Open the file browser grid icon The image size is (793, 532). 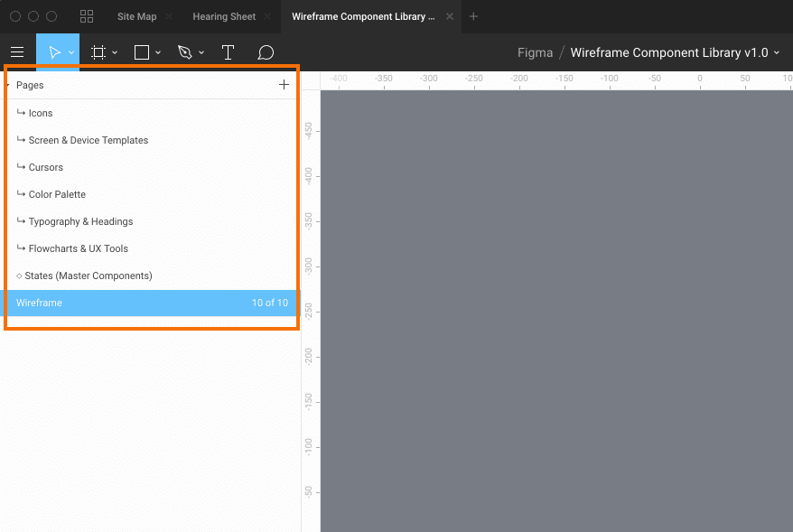87,16
